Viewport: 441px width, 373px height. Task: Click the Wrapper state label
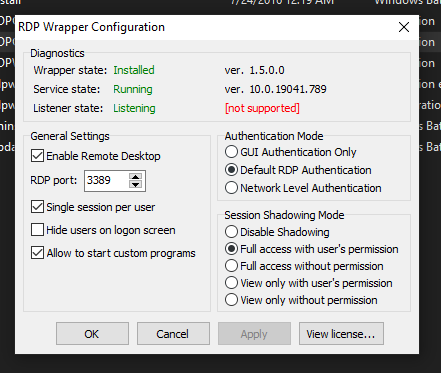click(70, 70)
